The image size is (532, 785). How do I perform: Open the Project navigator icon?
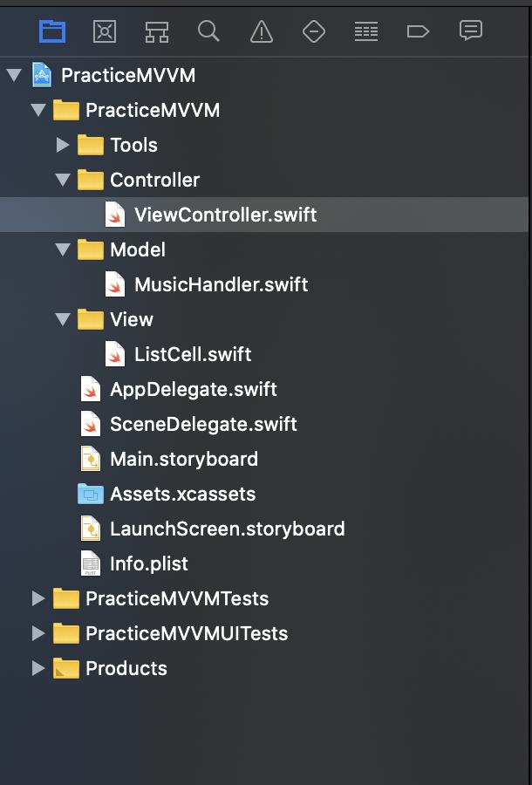[x=52, y=31]
